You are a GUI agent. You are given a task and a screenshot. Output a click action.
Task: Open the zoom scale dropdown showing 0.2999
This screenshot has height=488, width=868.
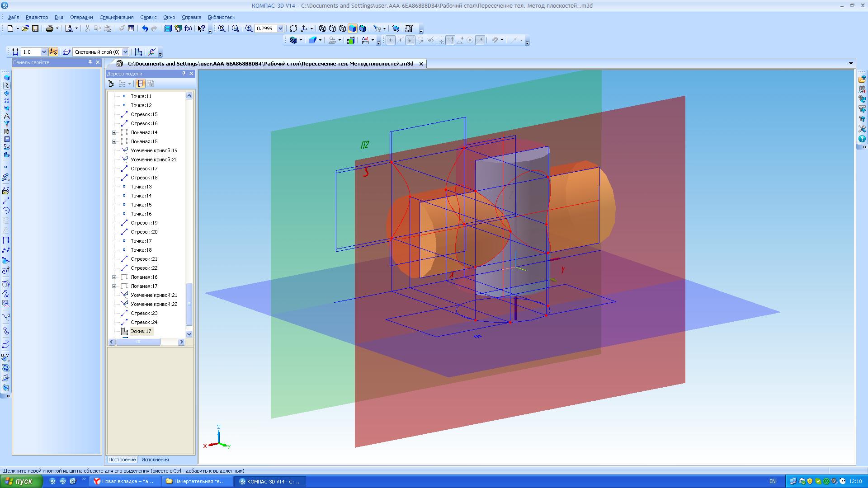click(x=280, y=28)
